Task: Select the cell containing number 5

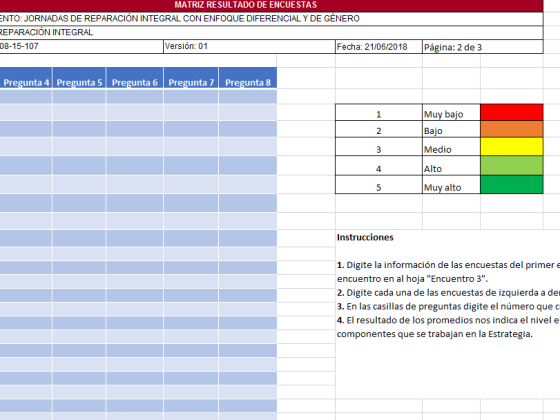Action: click(x=379, y=185)
